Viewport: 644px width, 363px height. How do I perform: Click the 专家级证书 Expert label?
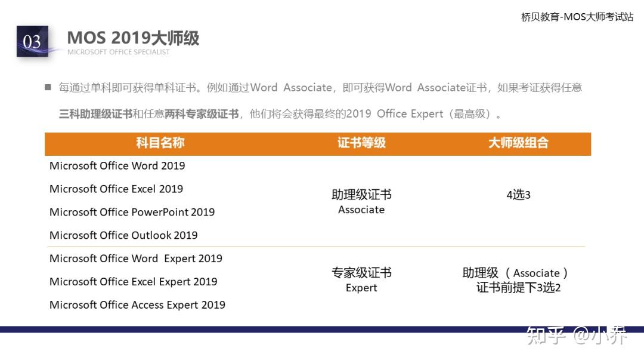(x=361, y=280)
